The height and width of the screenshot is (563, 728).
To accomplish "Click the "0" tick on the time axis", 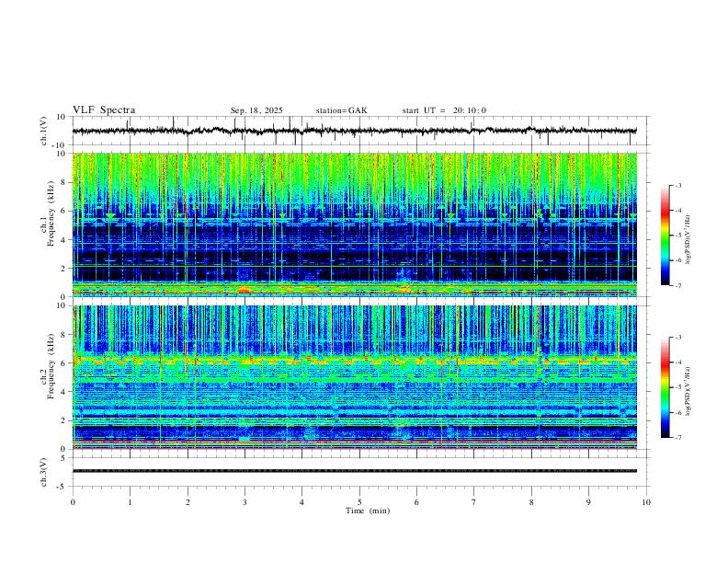I will [x=73, y=502].
